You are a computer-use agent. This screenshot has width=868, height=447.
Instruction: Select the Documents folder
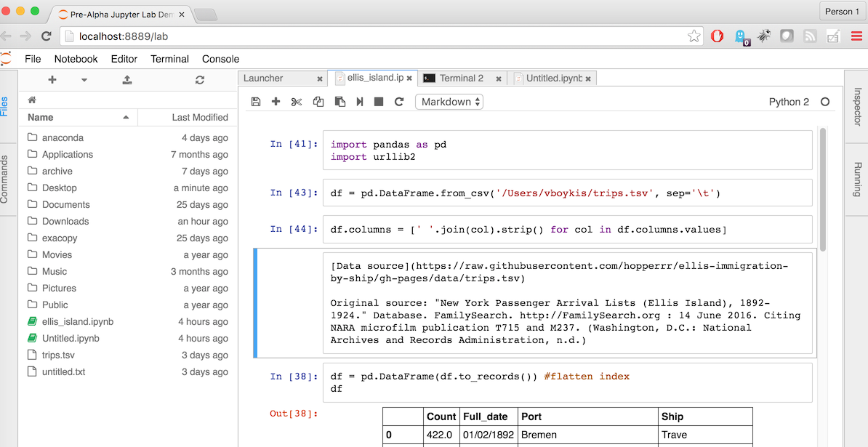point(127,205)
